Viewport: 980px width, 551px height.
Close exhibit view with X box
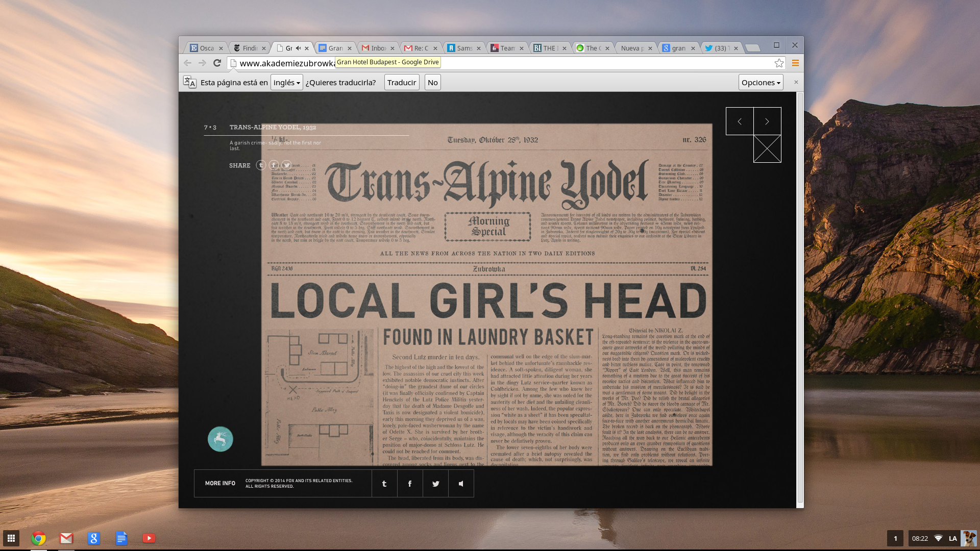[x=767, y=148]
